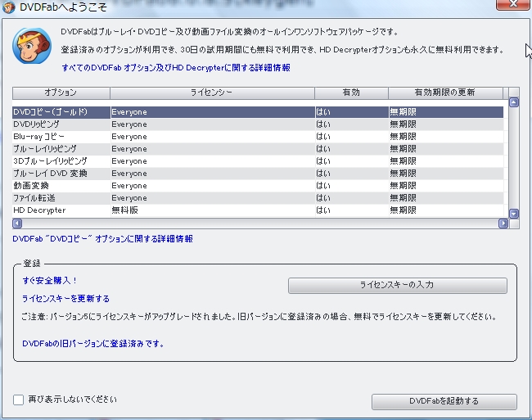Select the ブルーレイリッピング row
The width and height of the screenshot is (532, 420).
tap(258, 149)
